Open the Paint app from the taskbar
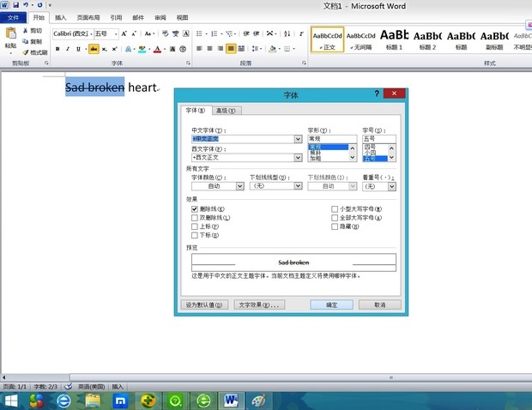Image resolution: width=532 pixels, height=410 pixels. coord(257,400)
